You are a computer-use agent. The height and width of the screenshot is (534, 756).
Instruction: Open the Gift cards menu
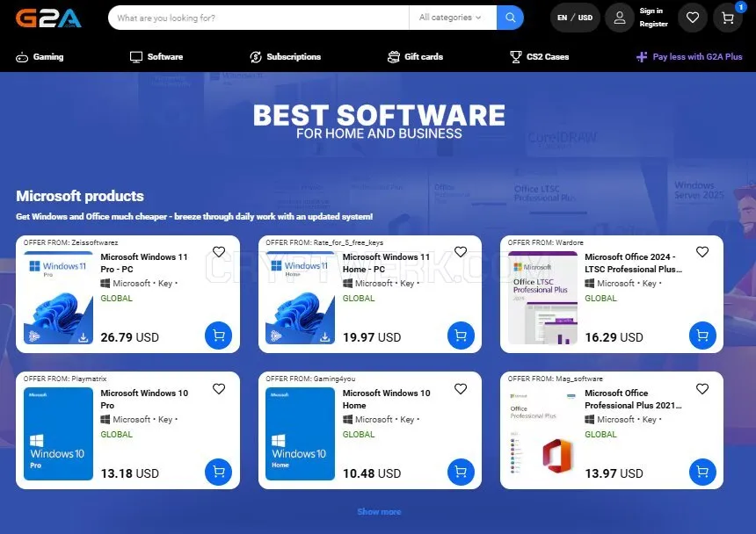click(x=415, y=57)
